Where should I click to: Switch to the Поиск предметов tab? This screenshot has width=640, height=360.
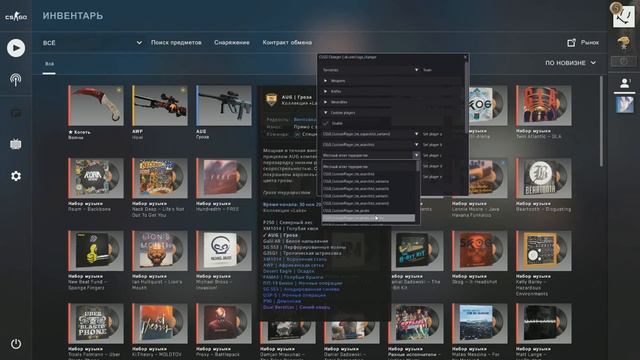point(176,42)
